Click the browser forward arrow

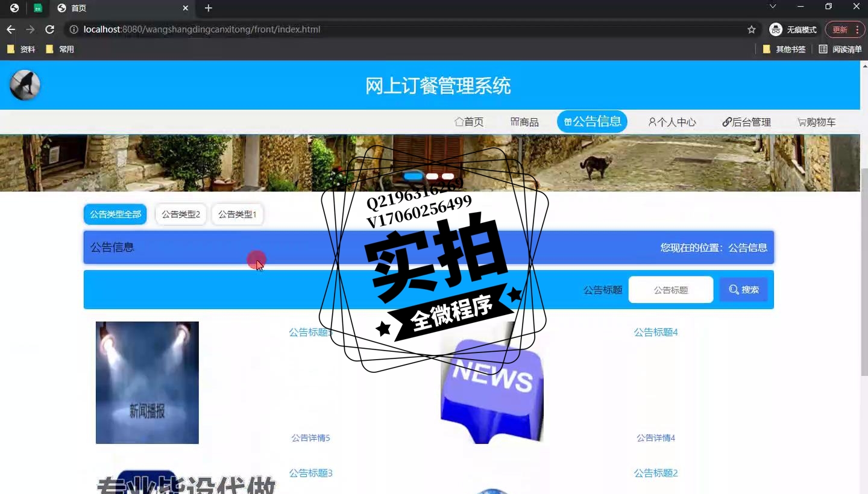(30, 30)
